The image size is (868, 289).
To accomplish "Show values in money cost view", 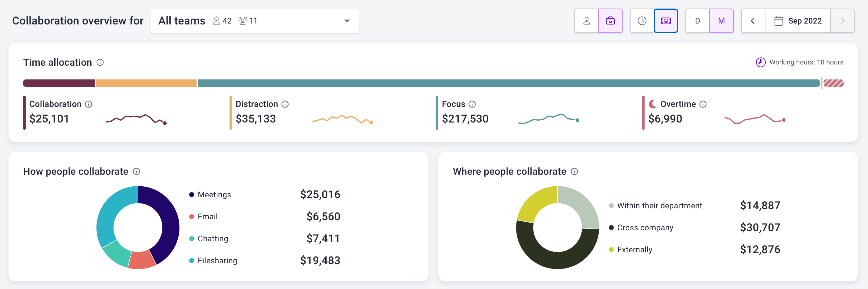I will [666, 21].
